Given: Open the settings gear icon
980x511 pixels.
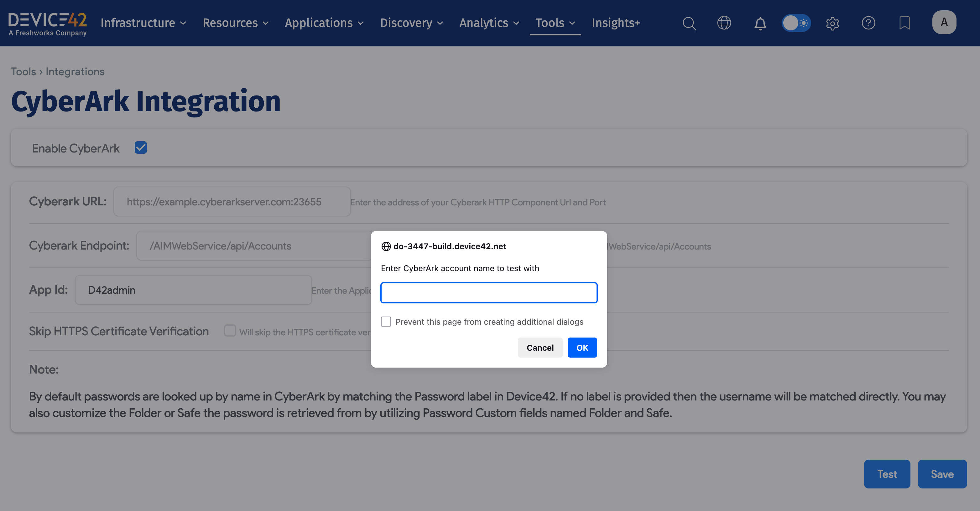Looking at the screenshot, I should (832, 23).
